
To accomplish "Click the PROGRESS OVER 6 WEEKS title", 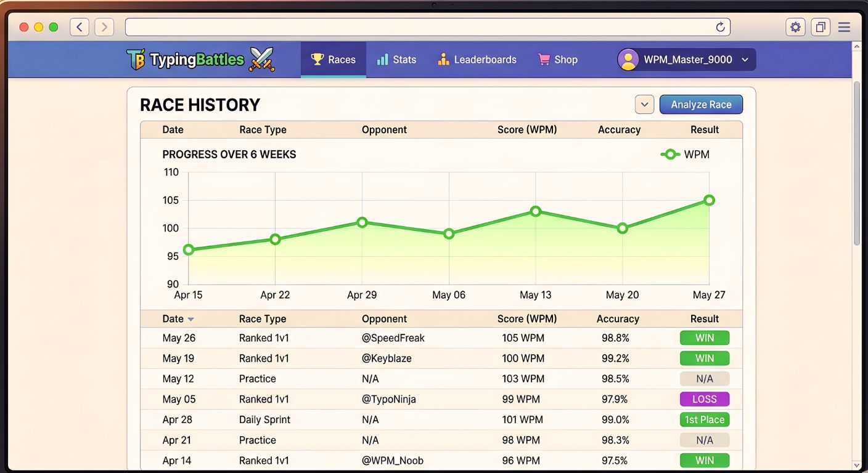I will coord(229,155).
